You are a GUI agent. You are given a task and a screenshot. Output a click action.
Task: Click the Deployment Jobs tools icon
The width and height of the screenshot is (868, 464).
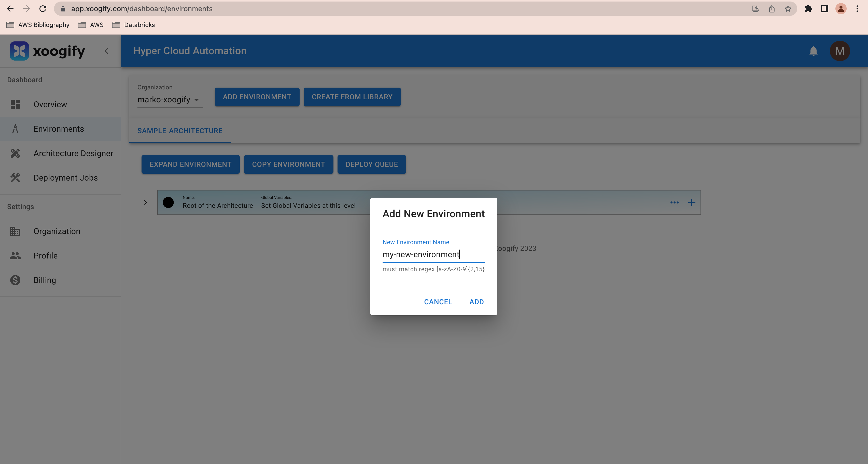[15, 178]
